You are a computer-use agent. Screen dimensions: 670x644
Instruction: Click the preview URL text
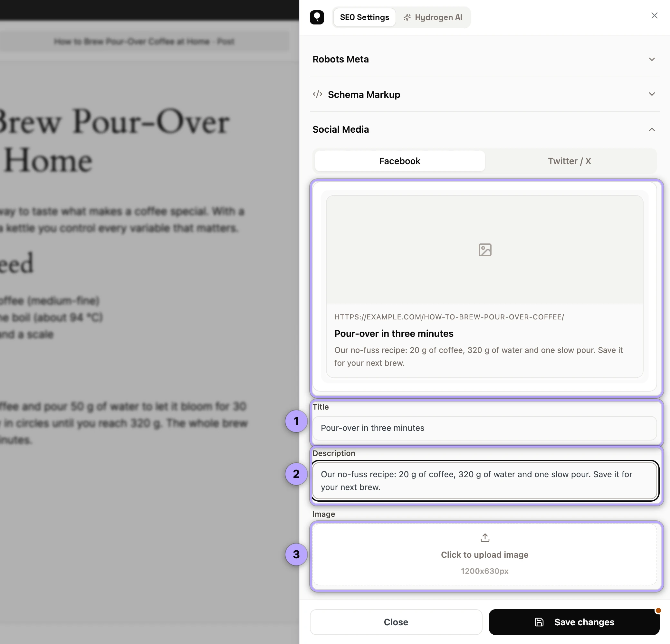449,317
